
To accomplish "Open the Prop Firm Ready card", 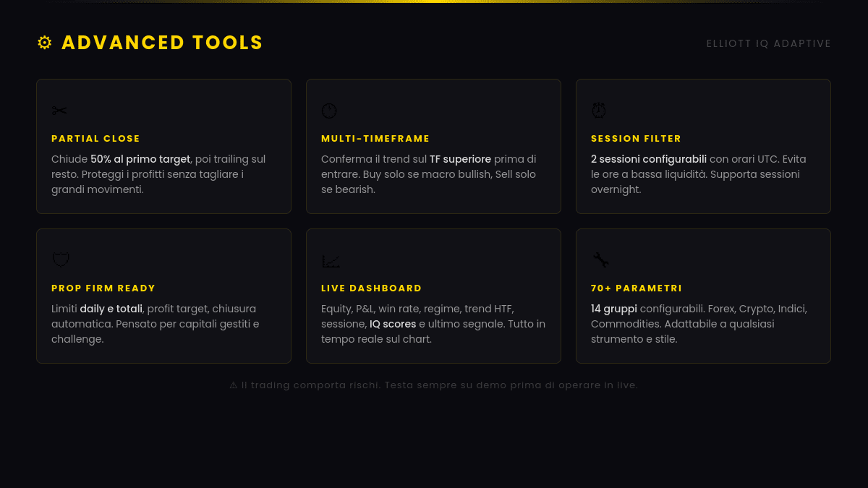I will pos(163,296).
